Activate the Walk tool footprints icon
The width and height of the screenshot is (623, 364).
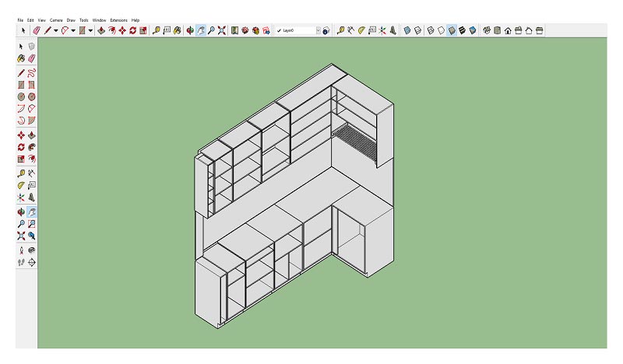tap(21, 262)
